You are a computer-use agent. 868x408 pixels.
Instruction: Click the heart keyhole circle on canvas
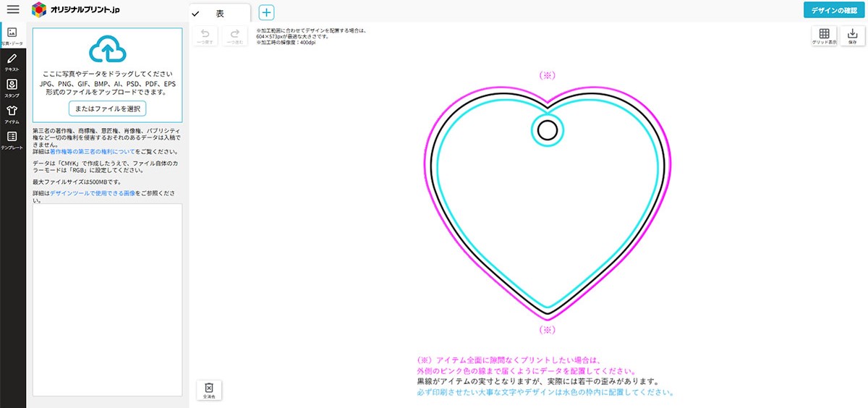click(x=548, y=130)
